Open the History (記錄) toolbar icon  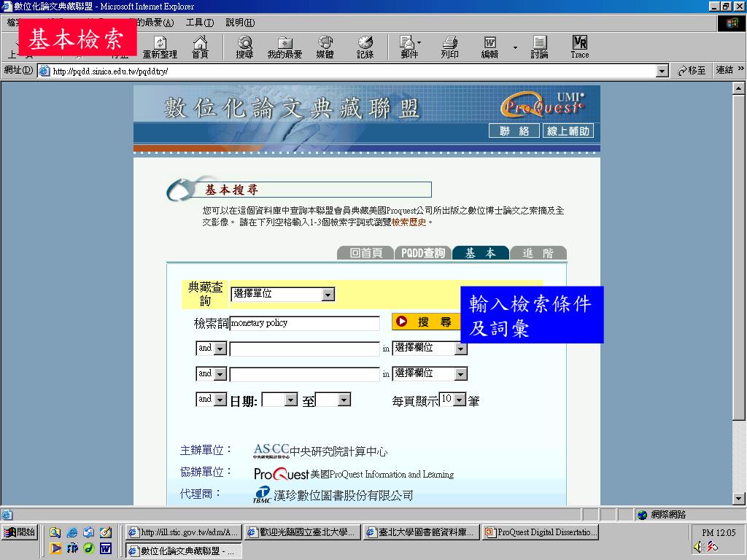pyautogui.click(x=365, y=47)
